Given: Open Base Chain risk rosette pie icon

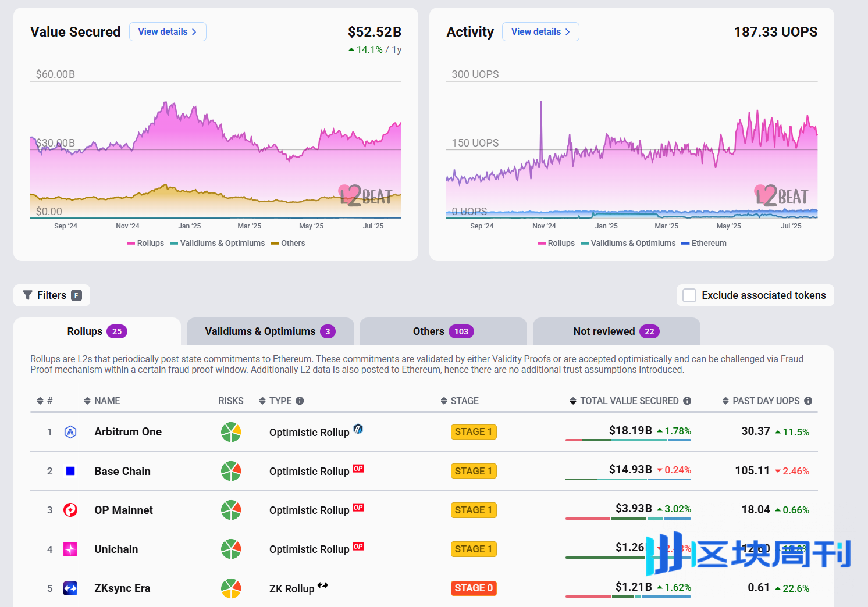Looking at the screenshot, I should 231,471.
